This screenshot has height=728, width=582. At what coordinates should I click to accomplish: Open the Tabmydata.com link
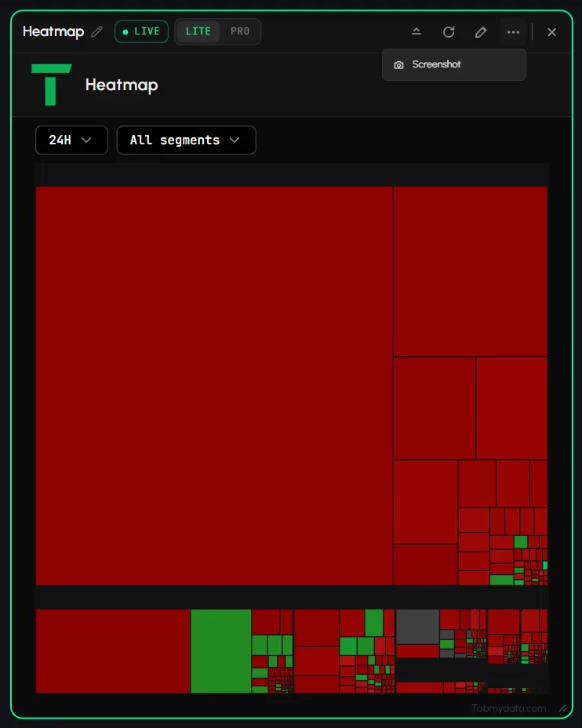(509, 708)
